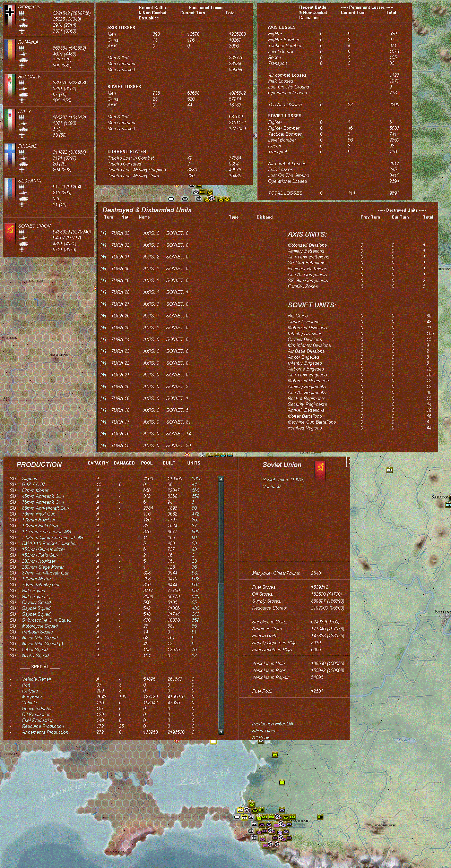This screenshot has height=868, width=451.
Task: Expand the Turn 31 entry
Action: click(x=103, y=257)
